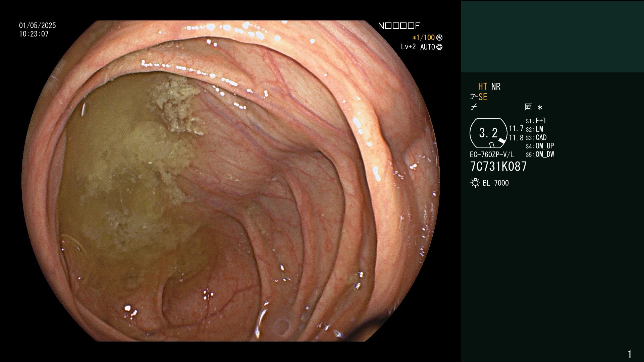This screenshot has height=362, width=644.
Task: Click the structure emphasis curve icon beside SE
Action: 474,97
